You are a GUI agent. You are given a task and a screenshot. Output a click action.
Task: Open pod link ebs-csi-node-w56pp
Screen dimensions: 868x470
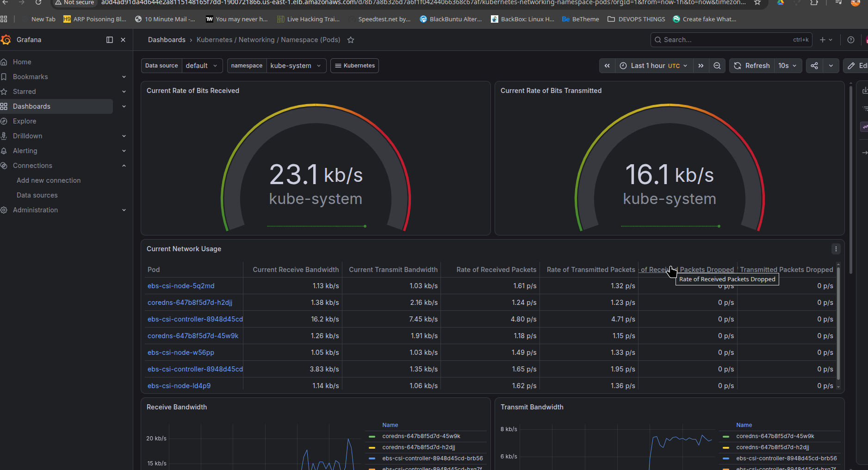coord(181,352)
